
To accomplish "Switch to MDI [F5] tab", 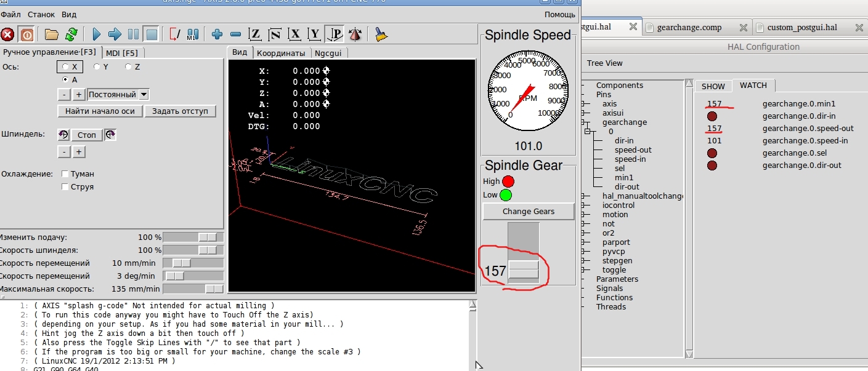I will 122,53.
